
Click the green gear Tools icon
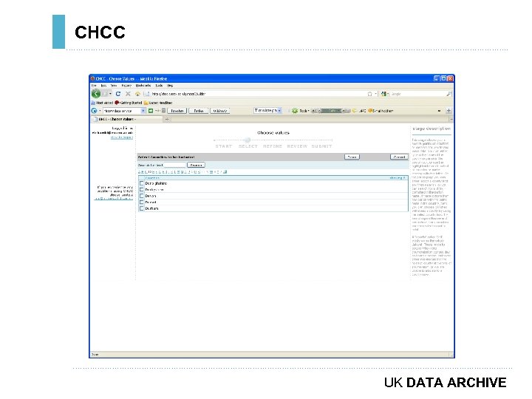pyautogui.click(x=295, y=111)
